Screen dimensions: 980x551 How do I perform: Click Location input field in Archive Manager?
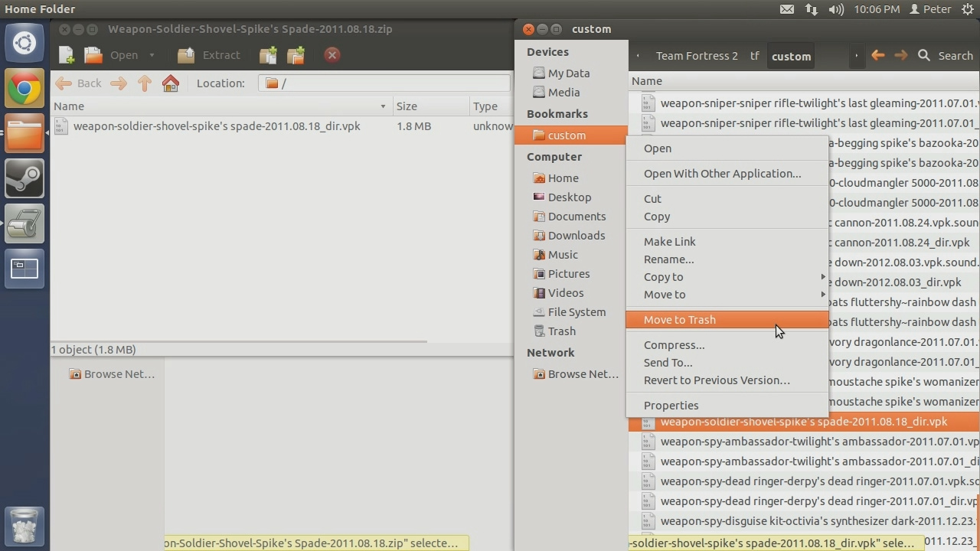(384, 83)
